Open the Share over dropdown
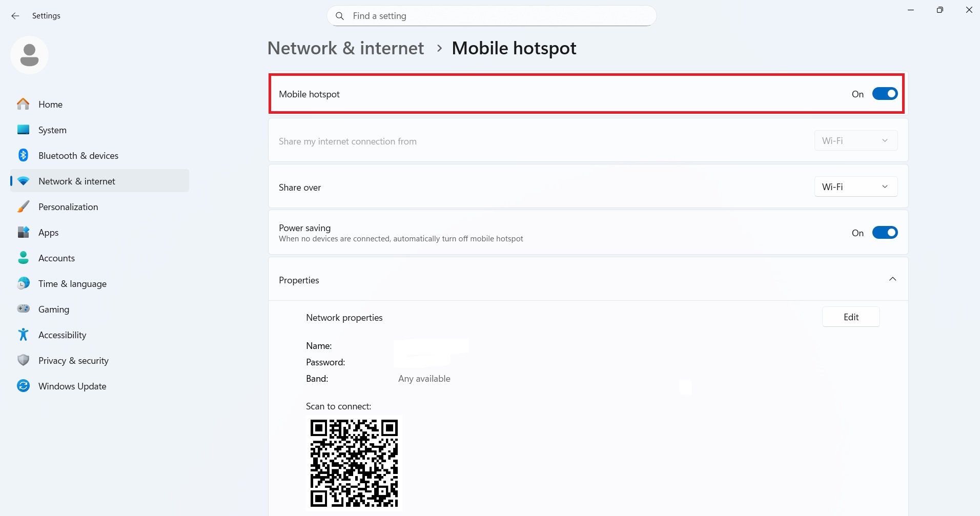This screenshot has width=980, height=516. pos(855,187)
